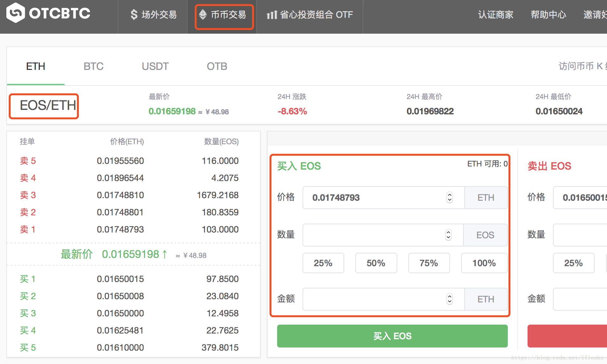Click the header latest price 0.01659198
The width and height of the screenshot is (607, 364).
coord(172,111)
